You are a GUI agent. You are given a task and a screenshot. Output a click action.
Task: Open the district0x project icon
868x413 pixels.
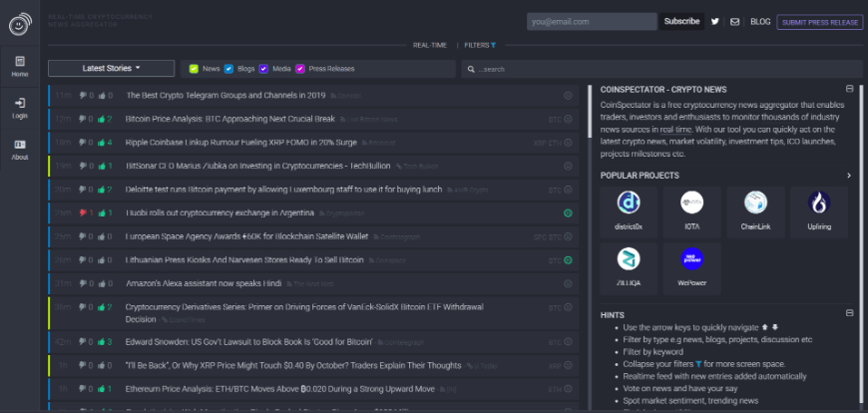coord(629,204)
